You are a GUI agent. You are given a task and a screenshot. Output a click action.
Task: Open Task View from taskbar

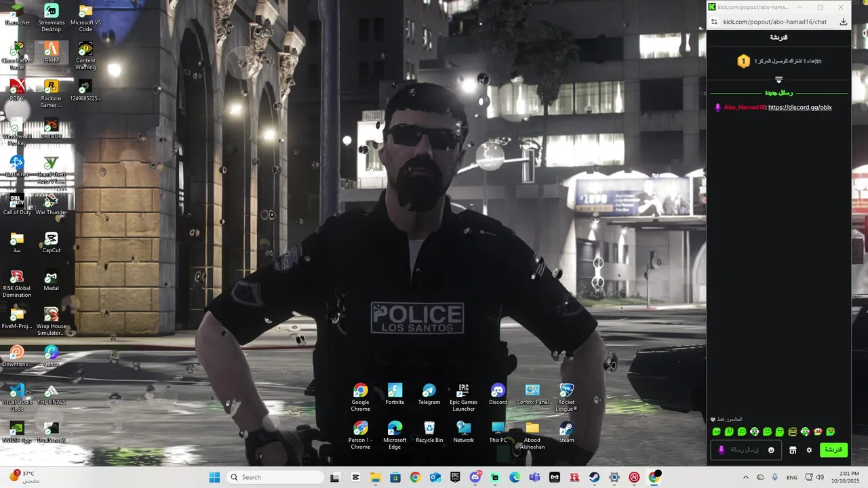pyautogui.click(x=334, y=477)
